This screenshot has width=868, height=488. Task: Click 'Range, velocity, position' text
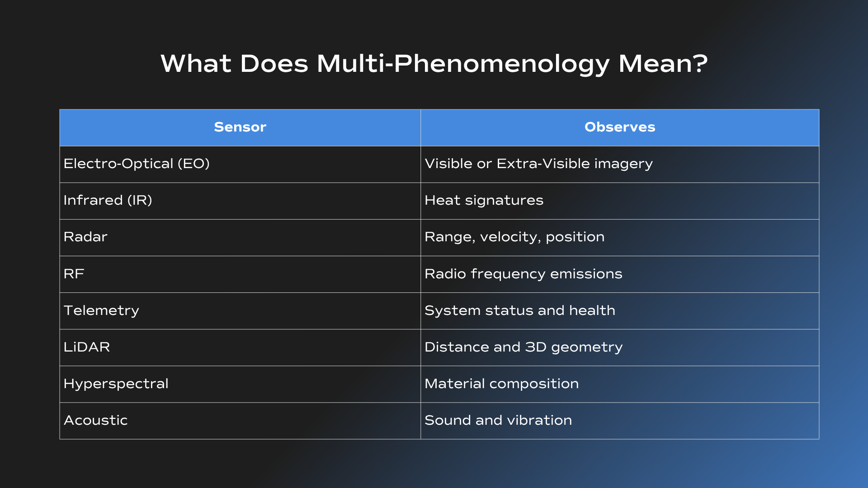pos(514,237)
